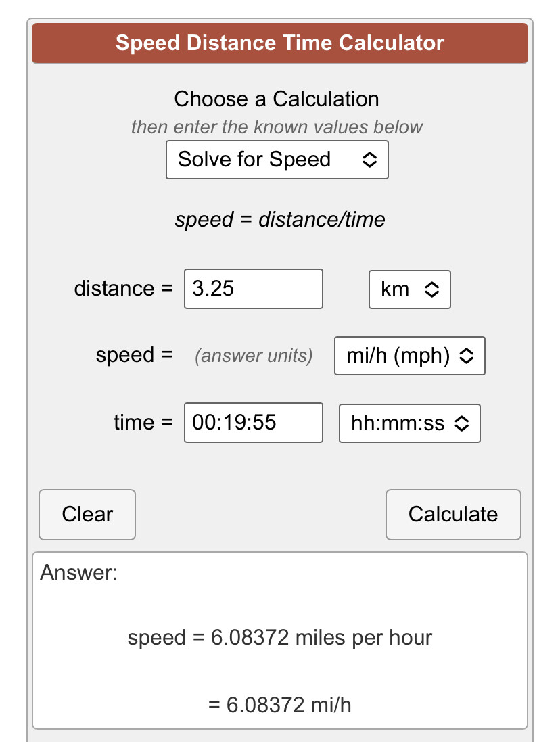The width and height of the screenshot is (560, 742).
Task: Click the chevron arrows on Solve for Speed
Action: click(x=369, y=160)
